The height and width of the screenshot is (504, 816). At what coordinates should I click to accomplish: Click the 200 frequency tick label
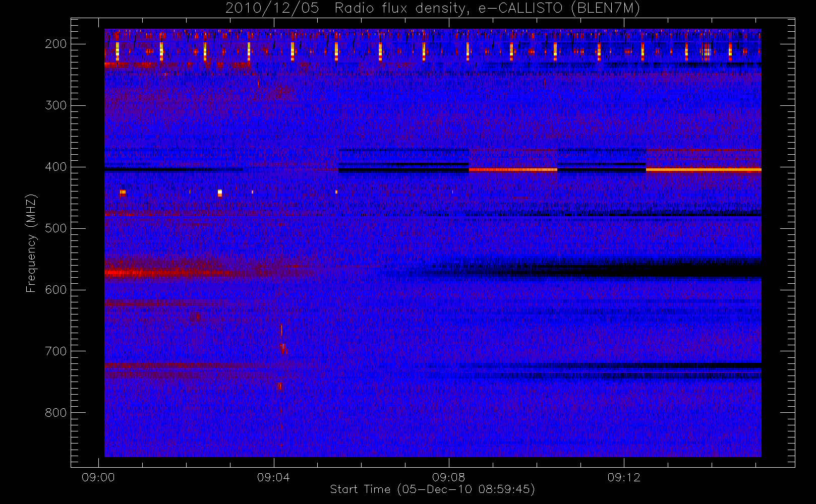(56, 44)
